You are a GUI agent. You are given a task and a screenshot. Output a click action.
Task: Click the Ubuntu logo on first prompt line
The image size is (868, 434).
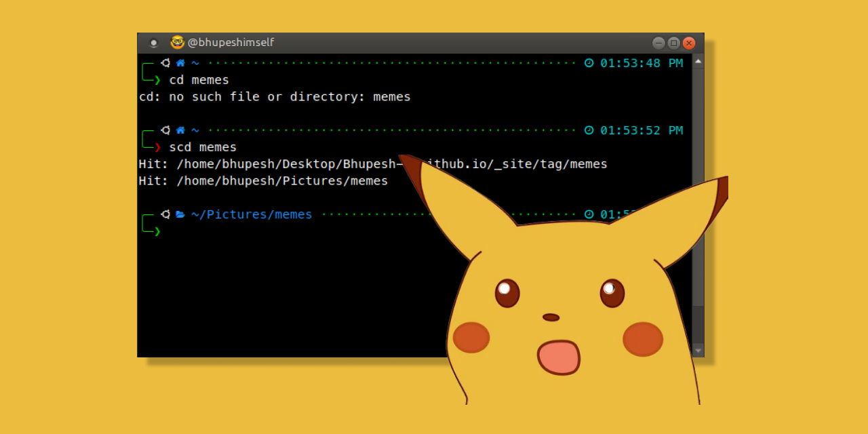[x=165, y=63]
